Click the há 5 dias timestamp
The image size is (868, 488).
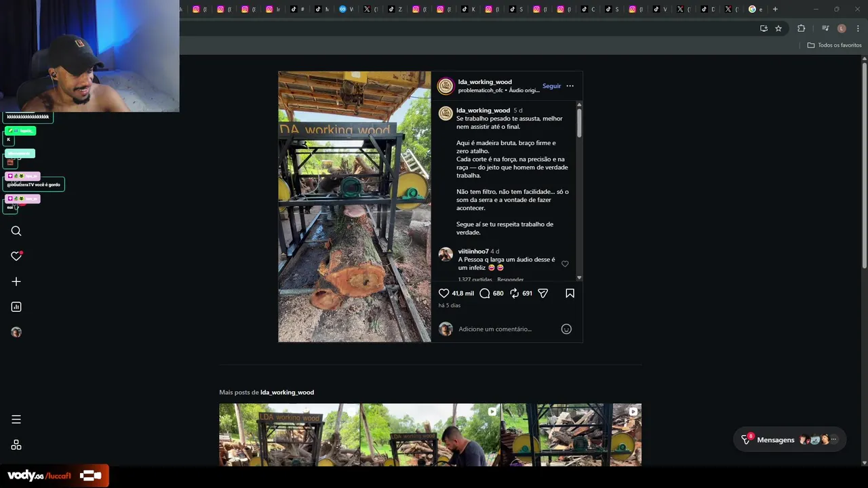(449, 306)
